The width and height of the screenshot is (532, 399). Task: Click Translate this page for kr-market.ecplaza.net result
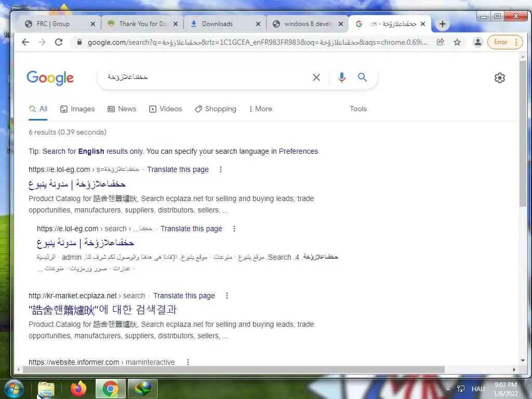tap(184, 296)
